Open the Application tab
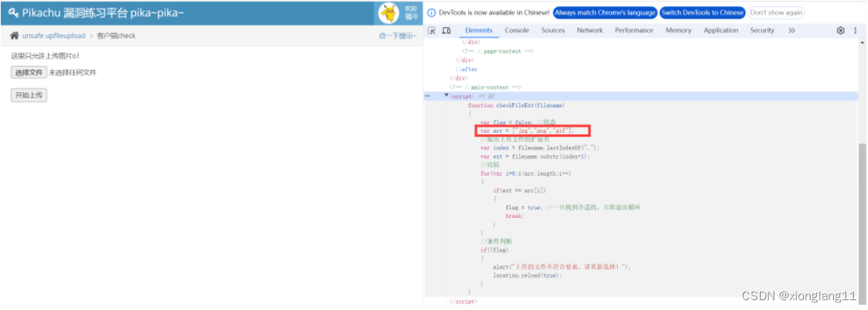The width and height of the screenshot is (868, 310). [721, 30]
